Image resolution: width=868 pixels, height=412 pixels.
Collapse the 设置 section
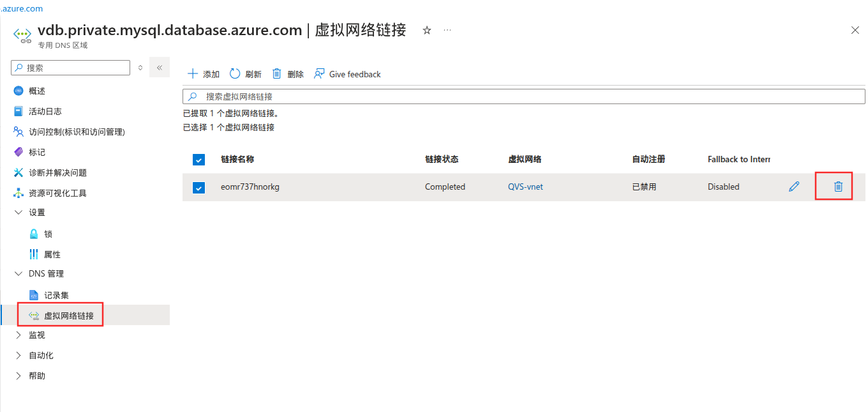[18, 212]
